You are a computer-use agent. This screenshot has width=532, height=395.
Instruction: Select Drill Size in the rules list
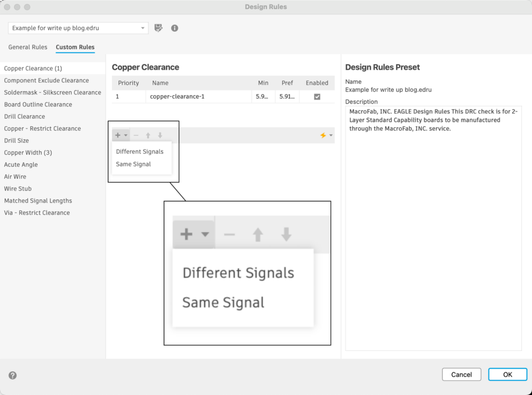[17, 141]
